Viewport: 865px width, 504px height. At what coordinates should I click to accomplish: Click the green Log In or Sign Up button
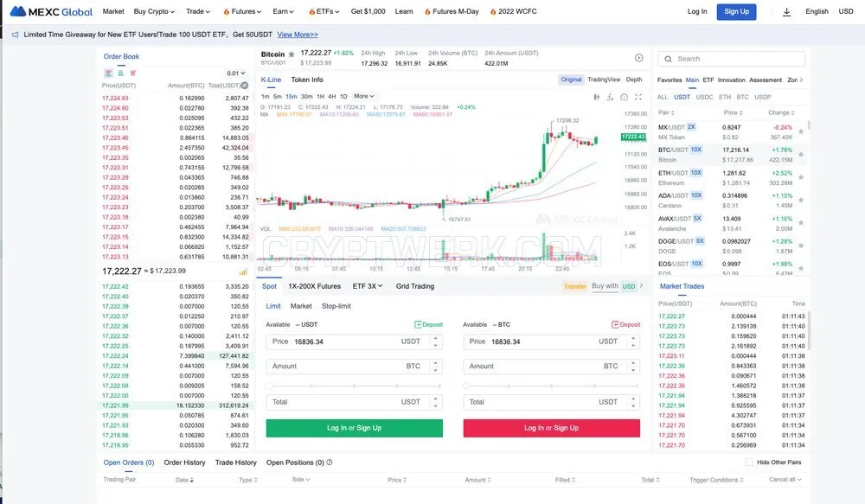354,429
